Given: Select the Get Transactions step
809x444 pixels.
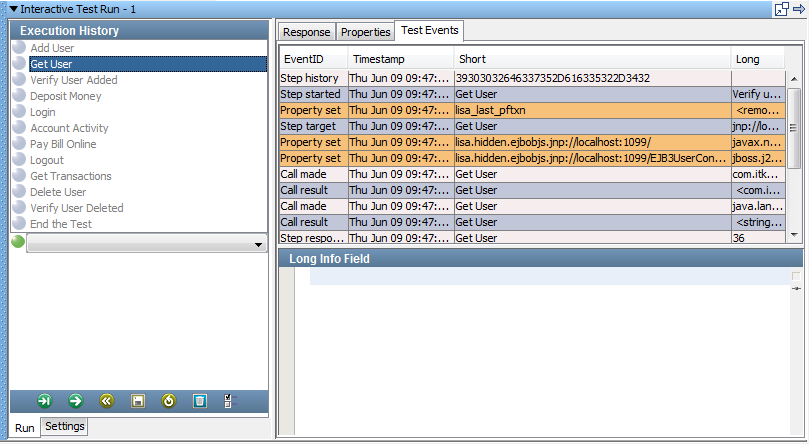Looking at the screenshot, I should [x=71, y=176].
